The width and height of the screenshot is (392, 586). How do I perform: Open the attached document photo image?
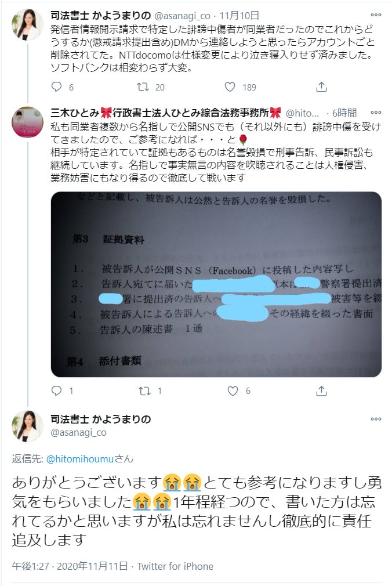coord(216,284)
